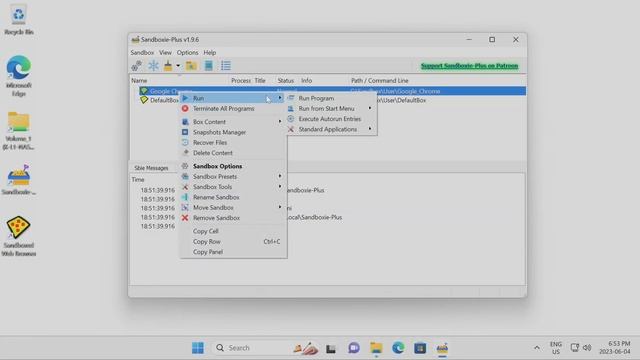This screenshot has width=640, height=360.
Task: Open the Sandboxie-Plus desktop shortcut
Action: coord(18,180)
